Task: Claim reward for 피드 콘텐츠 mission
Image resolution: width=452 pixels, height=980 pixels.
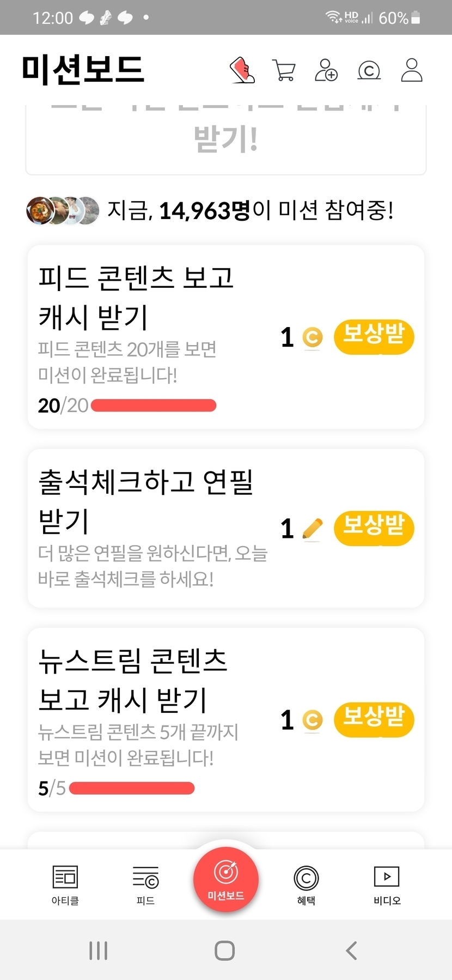Action: [374, 337]
